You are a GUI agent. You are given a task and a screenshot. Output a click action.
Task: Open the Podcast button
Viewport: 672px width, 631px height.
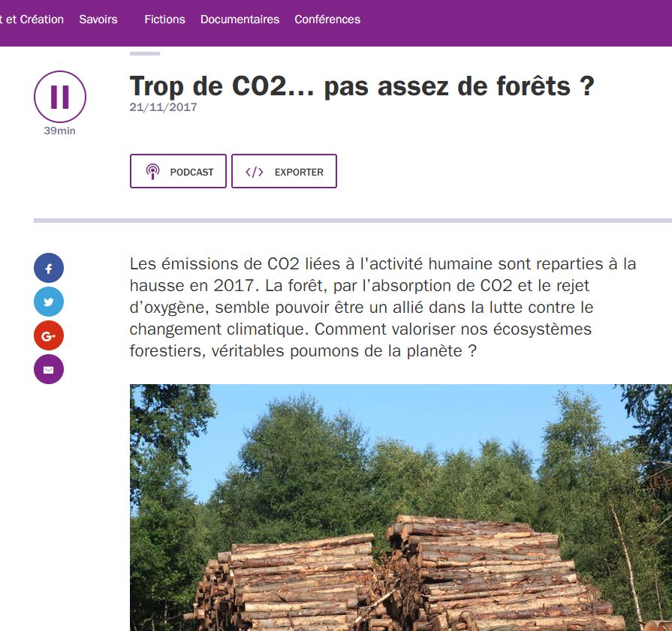pos(178,171)
